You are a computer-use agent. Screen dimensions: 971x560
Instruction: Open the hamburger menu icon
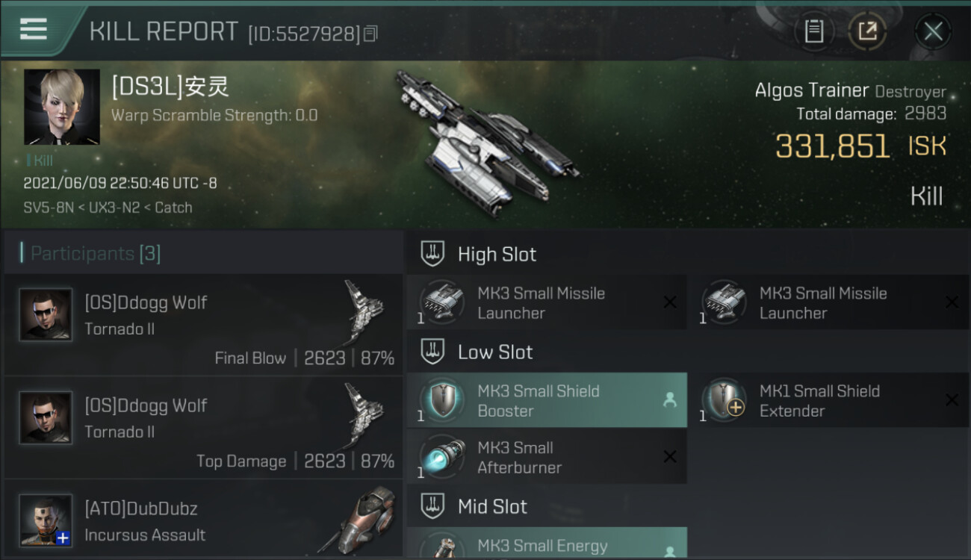[x=33, y=29]
